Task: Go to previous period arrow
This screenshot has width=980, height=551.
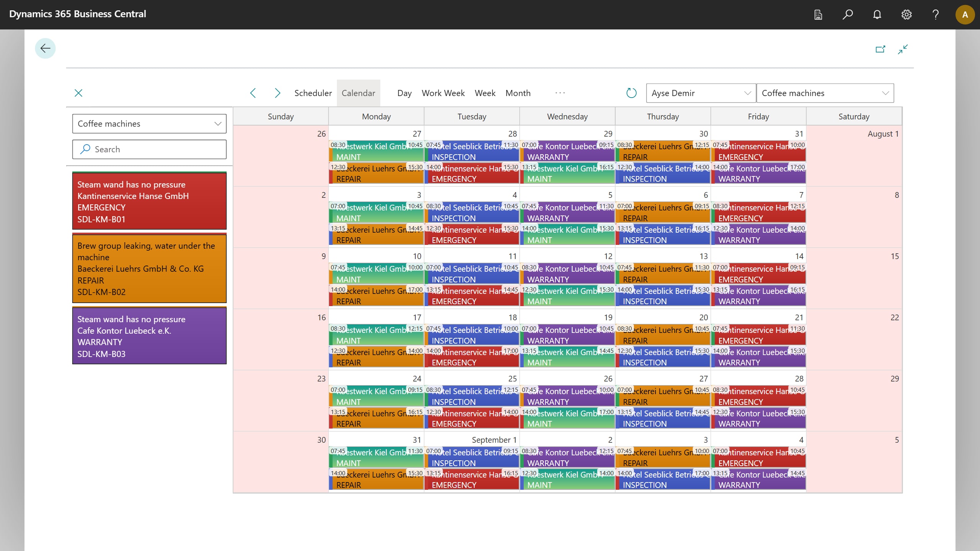Action: pos(253,93)
